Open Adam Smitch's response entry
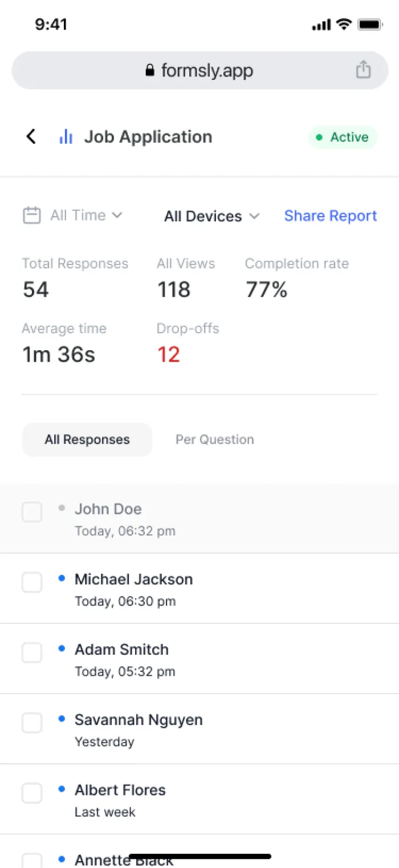This screenshot has height=868, width=399. (199, 659)
